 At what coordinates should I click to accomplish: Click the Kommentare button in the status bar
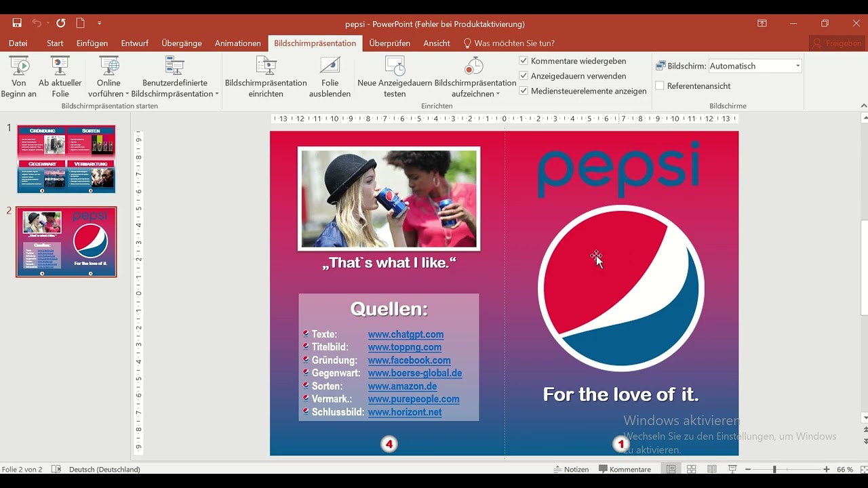(x=625, y=469)
